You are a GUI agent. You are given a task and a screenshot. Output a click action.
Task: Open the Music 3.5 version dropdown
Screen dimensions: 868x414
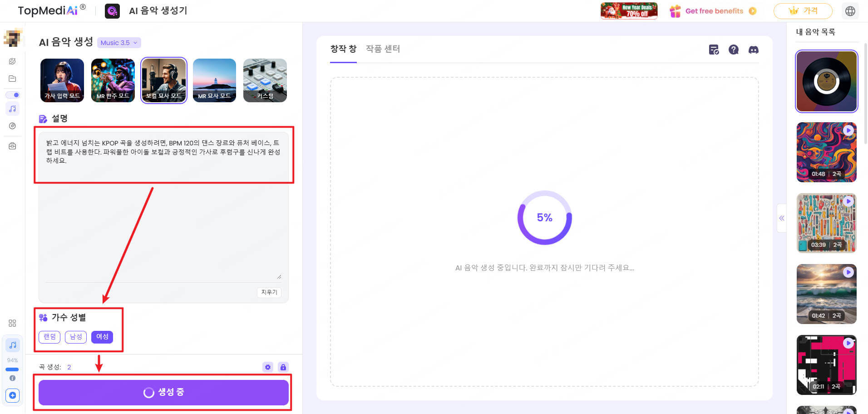pos(119,43)
